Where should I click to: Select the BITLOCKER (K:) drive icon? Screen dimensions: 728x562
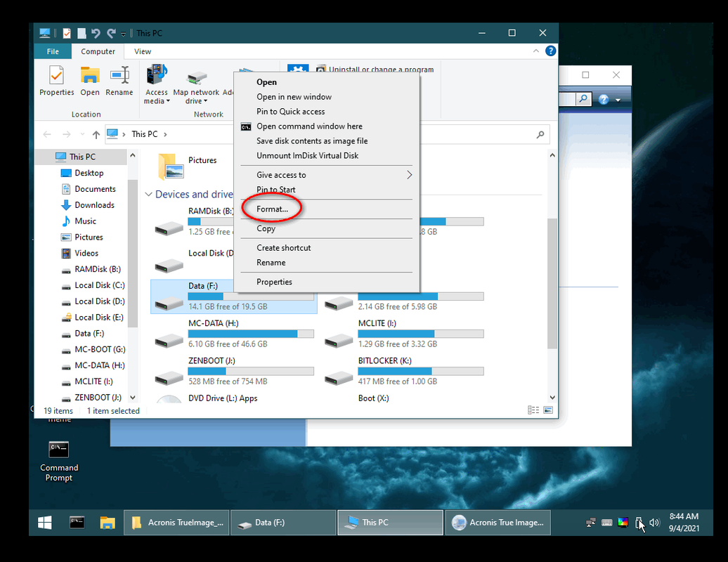(x=339, y=378)
